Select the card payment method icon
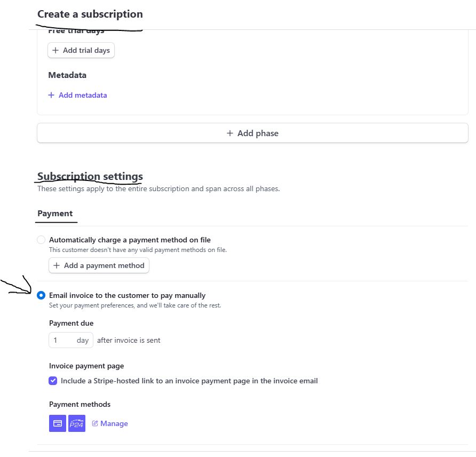The width and height of the screenshot is (476, 457). tap(57, 423)
